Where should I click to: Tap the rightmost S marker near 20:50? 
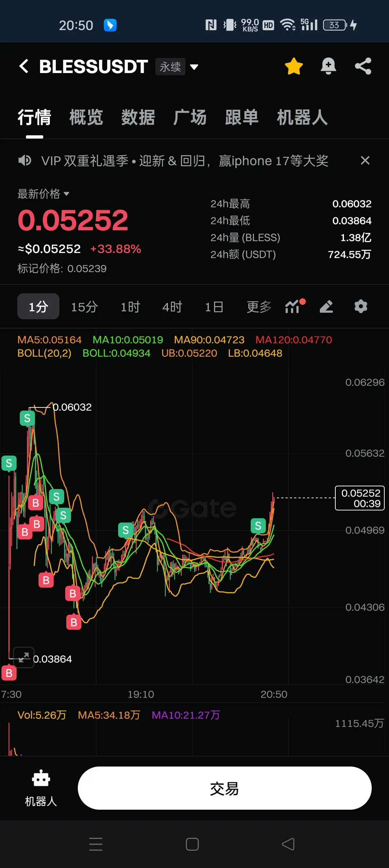pyautogui.click(x=258, y=526)
